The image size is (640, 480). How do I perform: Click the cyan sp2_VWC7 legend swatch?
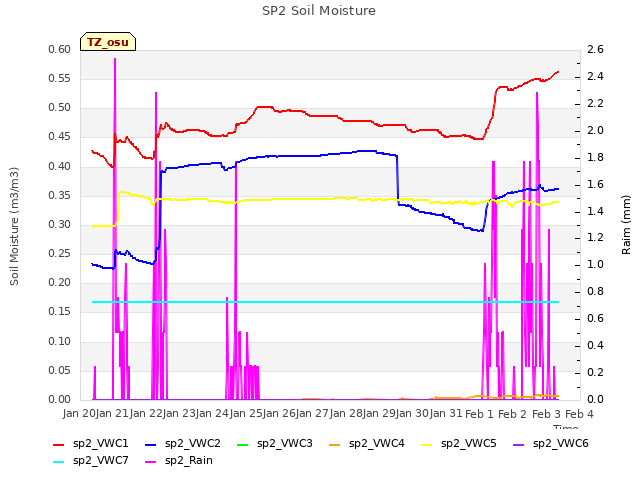[x=59, y=462]
